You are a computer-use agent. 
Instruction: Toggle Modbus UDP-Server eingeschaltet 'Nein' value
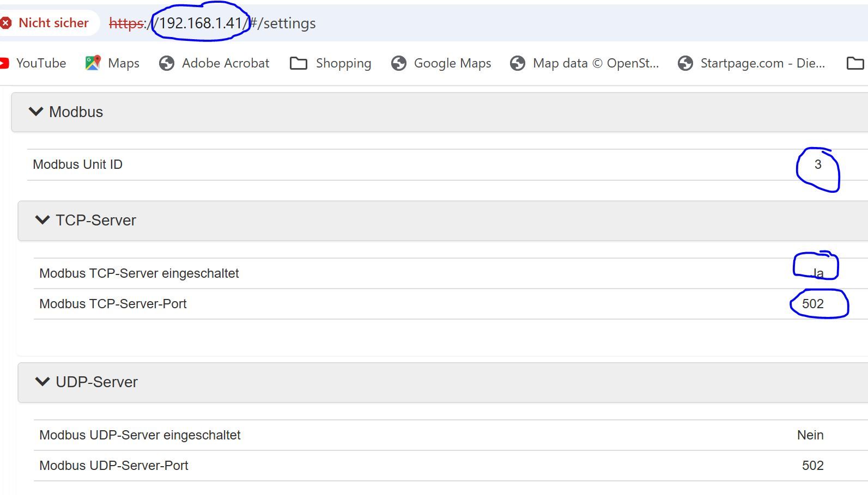tap(810, 435)
